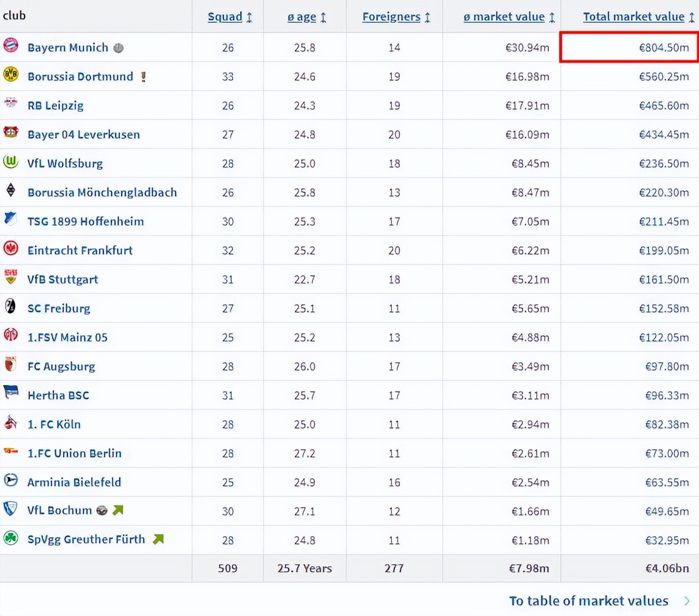
Task: Click the SpVgg Greuther Fürth clover crest
Action: point(11,538)
